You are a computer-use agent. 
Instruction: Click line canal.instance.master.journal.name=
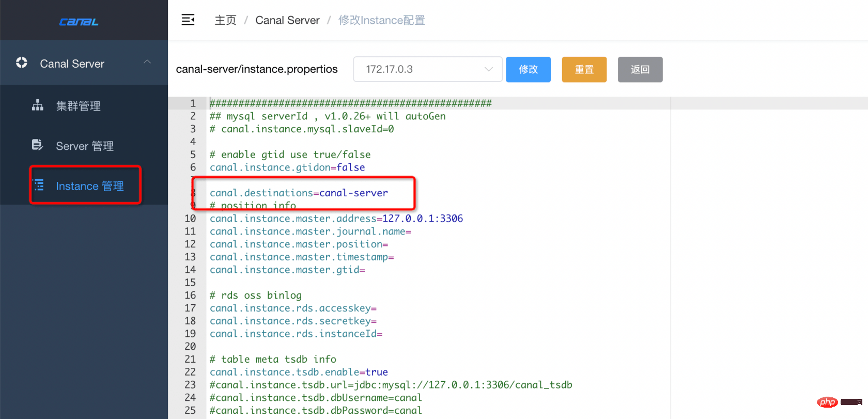tap(311, 231)
